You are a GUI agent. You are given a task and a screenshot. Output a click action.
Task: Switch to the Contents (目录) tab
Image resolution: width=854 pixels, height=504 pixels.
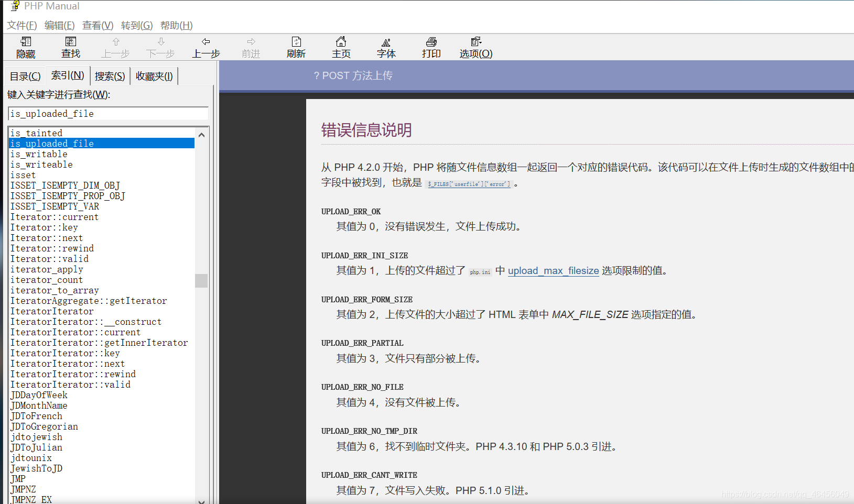[25, 76]
